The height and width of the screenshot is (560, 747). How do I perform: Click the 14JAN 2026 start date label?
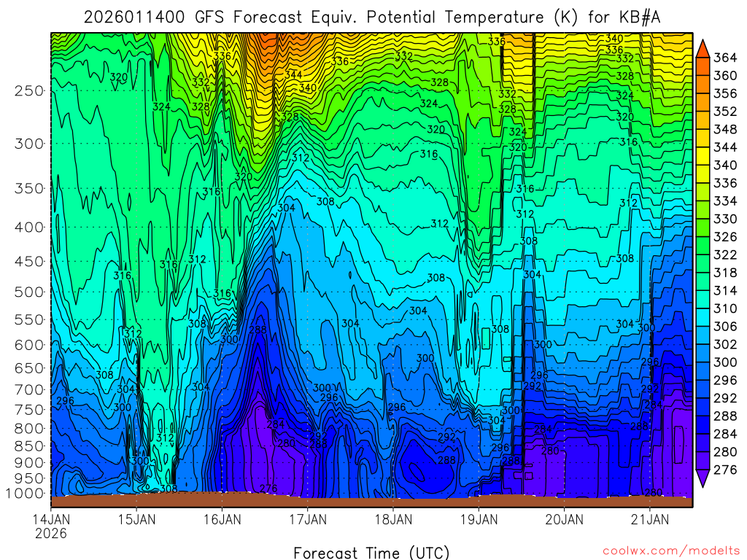point(52,526)
